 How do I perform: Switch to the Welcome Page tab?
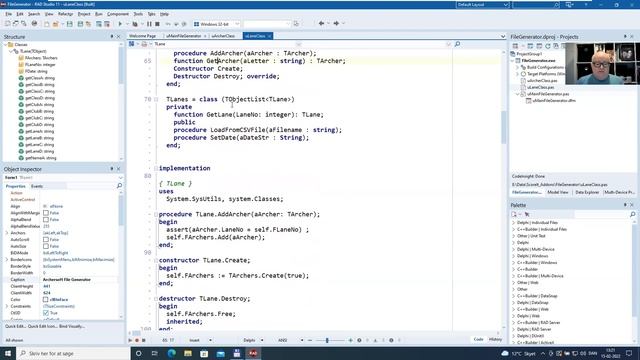click(x=143, y=36)
